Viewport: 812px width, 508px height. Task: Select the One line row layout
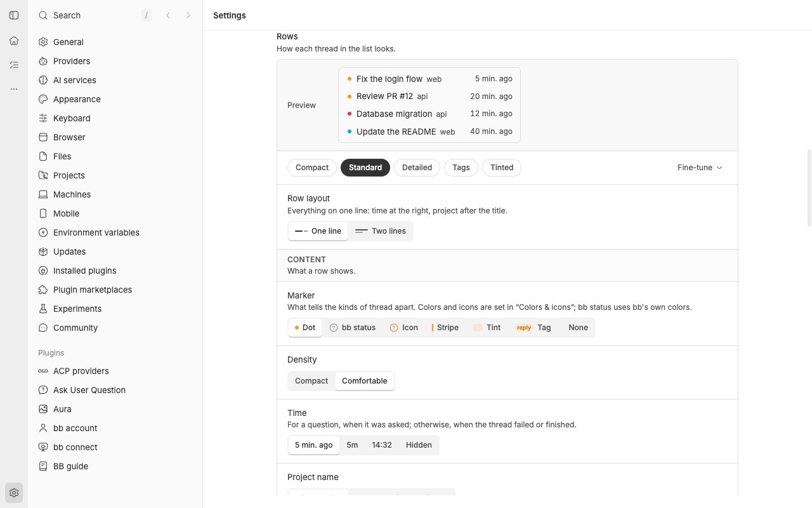[318, 231]
